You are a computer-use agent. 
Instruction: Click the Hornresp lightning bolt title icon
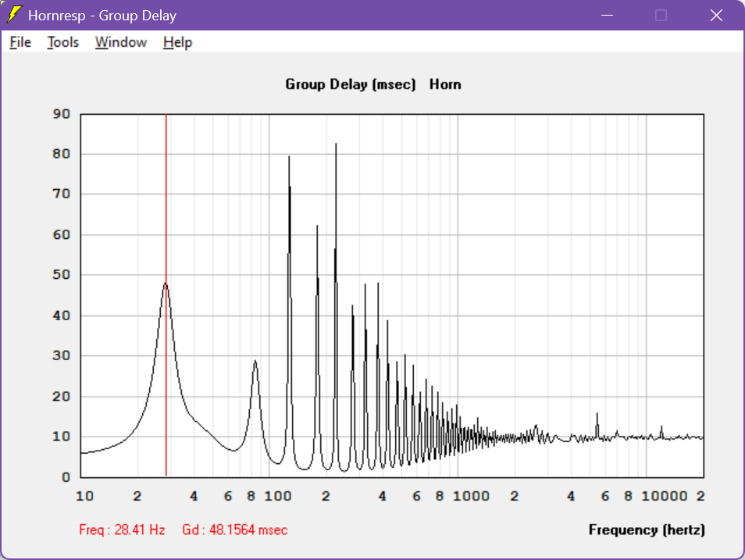(14, 15)
